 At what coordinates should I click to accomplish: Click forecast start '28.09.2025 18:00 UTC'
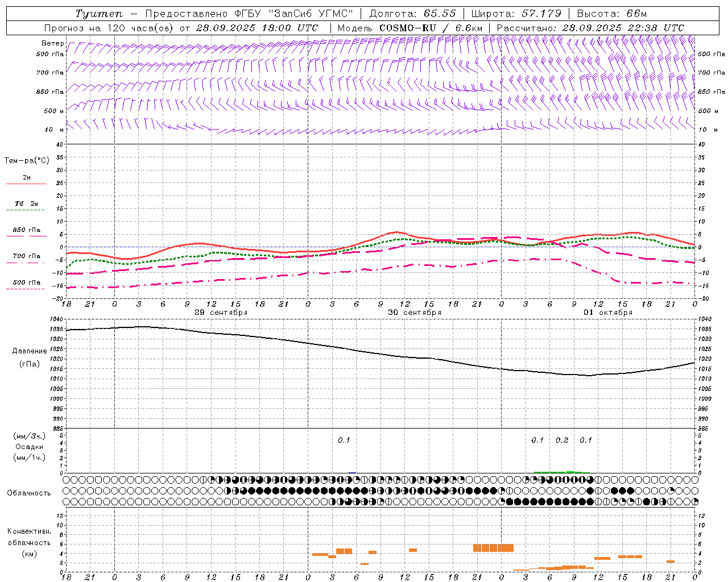(x=257, y=28)
